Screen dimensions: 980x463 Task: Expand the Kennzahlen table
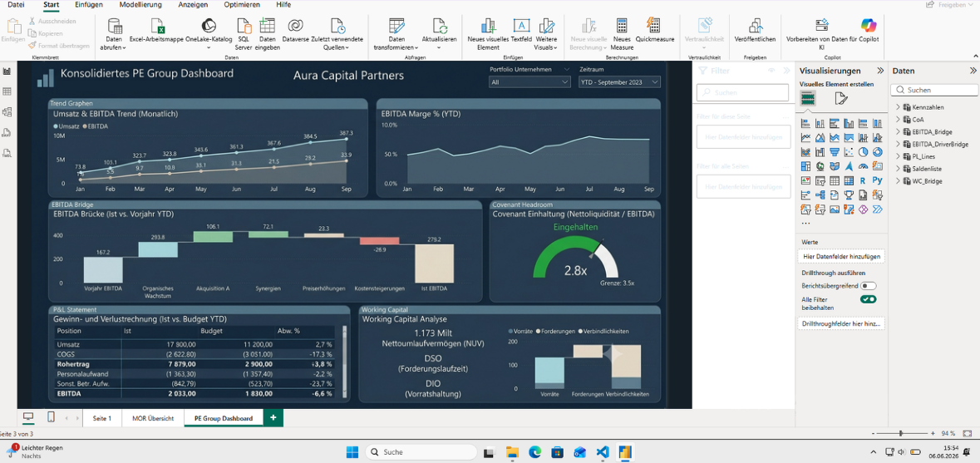899,107
